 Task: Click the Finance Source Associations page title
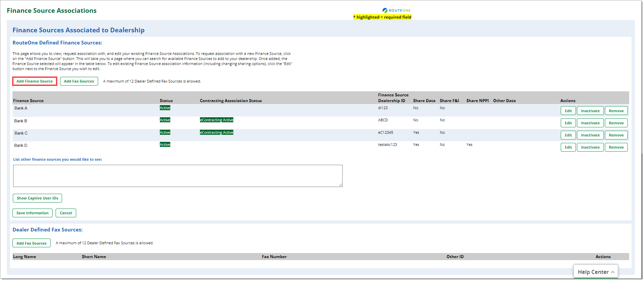tap(52, 11)
